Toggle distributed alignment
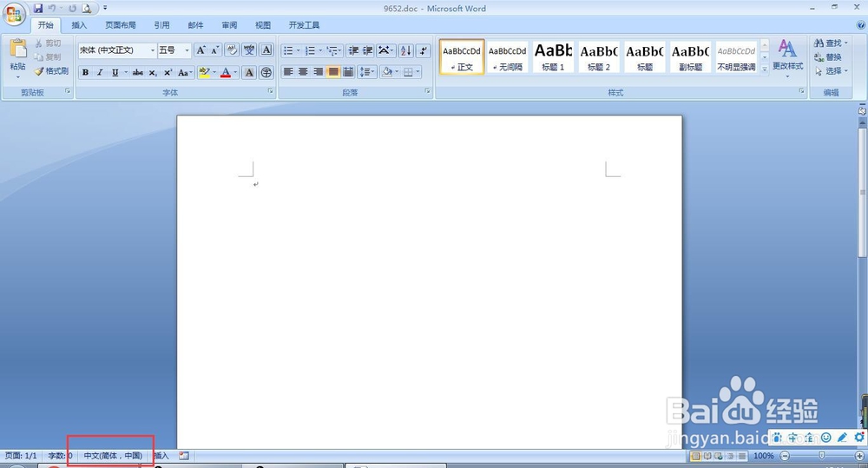 click(x=348, y=72)
